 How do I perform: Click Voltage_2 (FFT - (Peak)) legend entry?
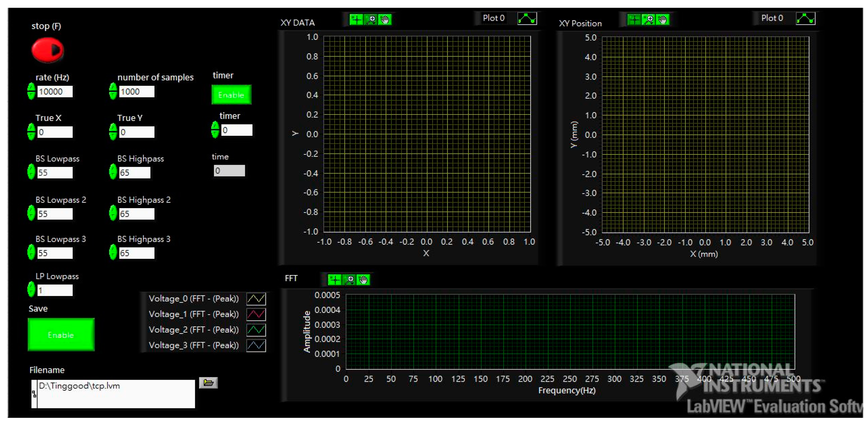click(x=193, y=330)
